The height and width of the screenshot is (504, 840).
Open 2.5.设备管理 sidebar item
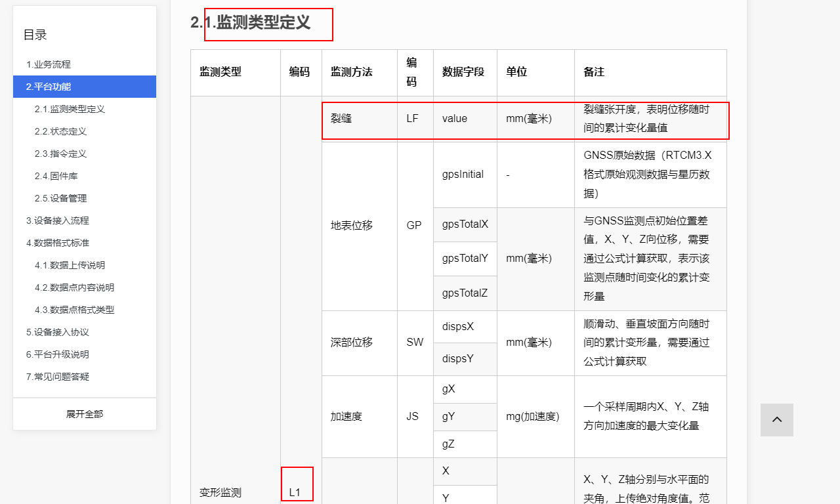[x=60, y=198]
